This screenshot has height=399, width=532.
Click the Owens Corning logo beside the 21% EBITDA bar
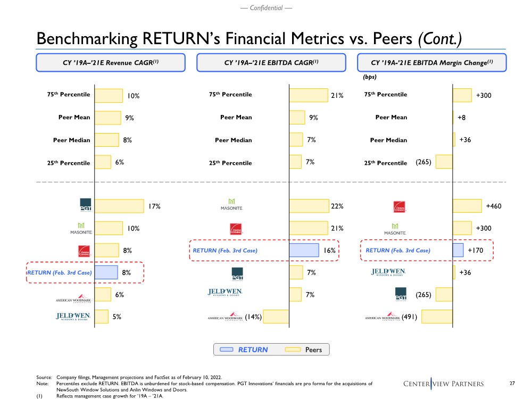pos(237,228)
